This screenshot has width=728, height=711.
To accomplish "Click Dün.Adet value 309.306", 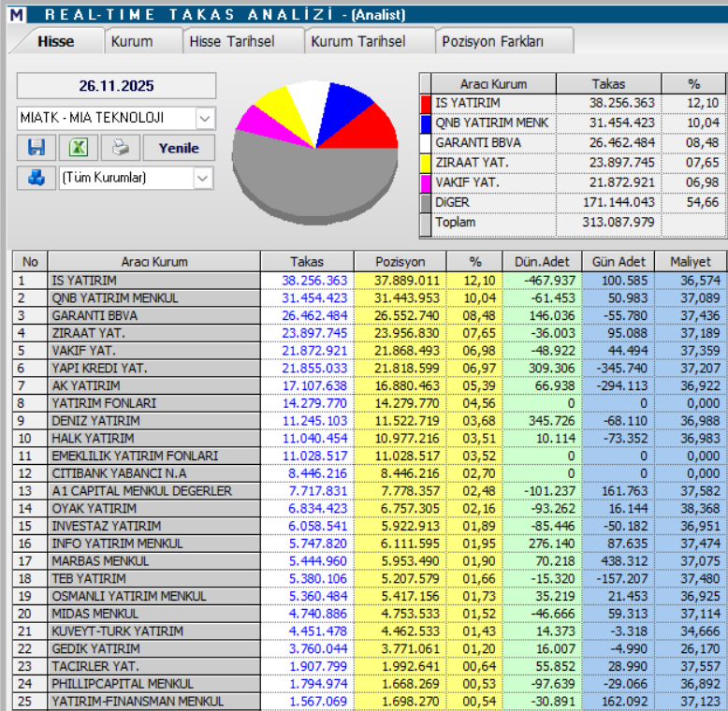I will tap(551, 369).
